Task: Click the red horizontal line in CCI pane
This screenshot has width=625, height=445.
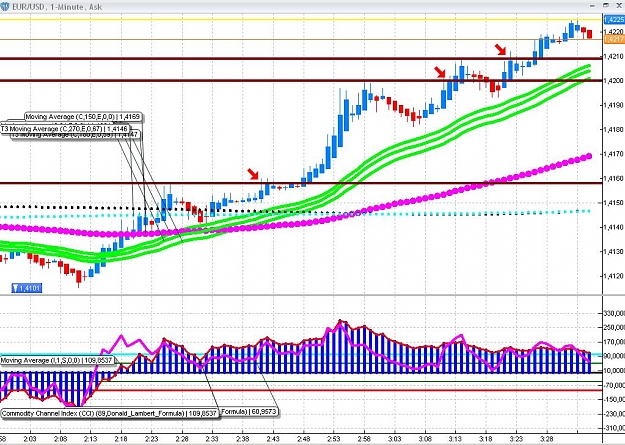Action: (x=301, y=390)
